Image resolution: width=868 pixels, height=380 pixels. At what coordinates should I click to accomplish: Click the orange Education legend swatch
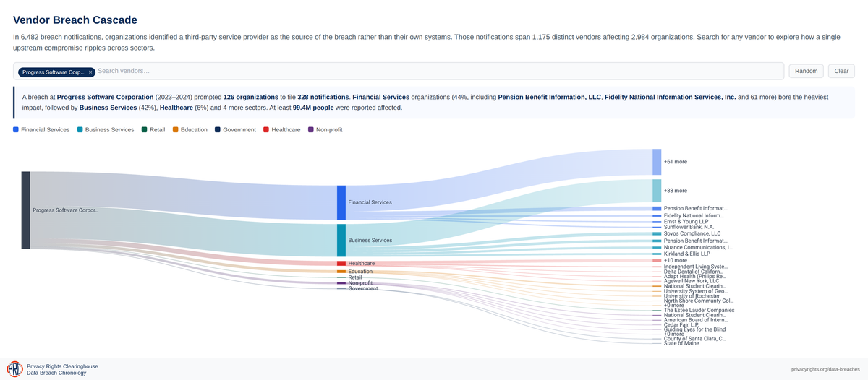point(176,130)
